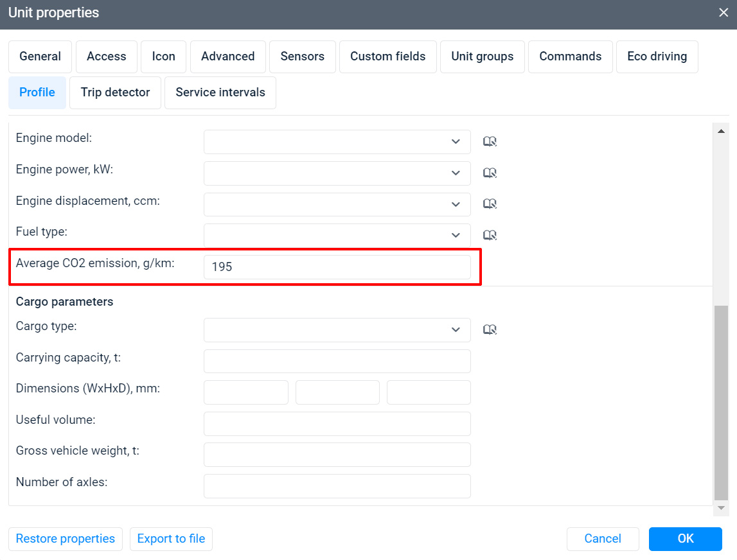Click the book icon beside Engine model
Viewport: 737px width, 560px height.
pyautogui.click(x=490, y=142)
